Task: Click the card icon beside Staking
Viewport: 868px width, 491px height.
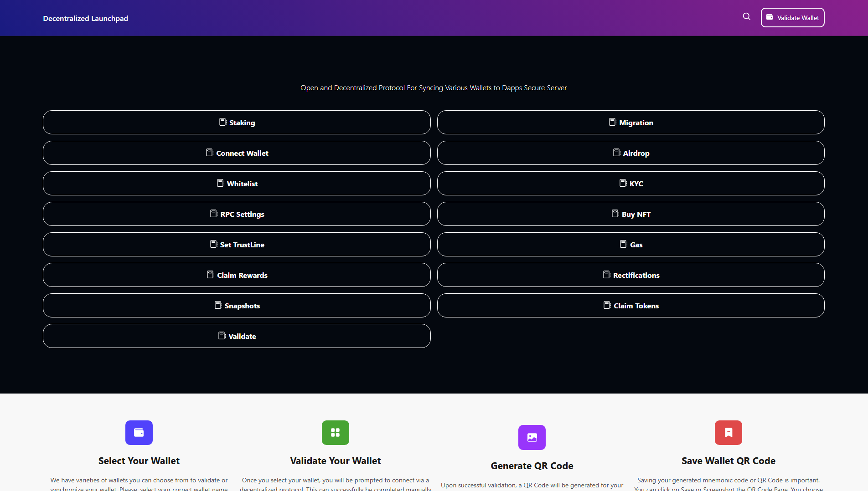Action: point(223,122)
